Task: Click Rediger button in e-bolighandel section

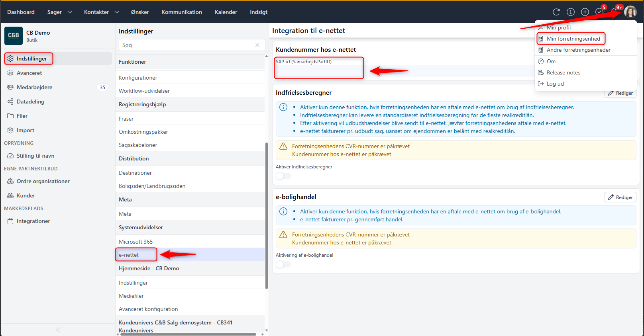Action: point(620,197)
